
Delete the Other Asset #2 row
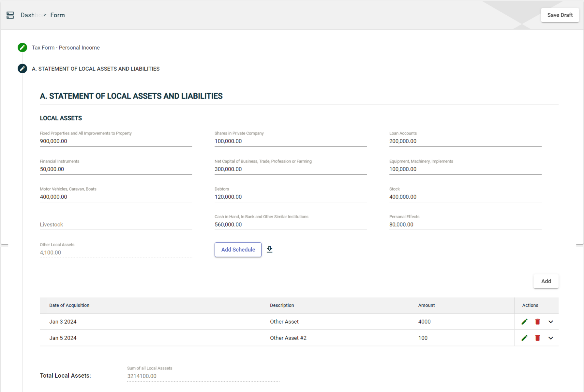point(537,338)
